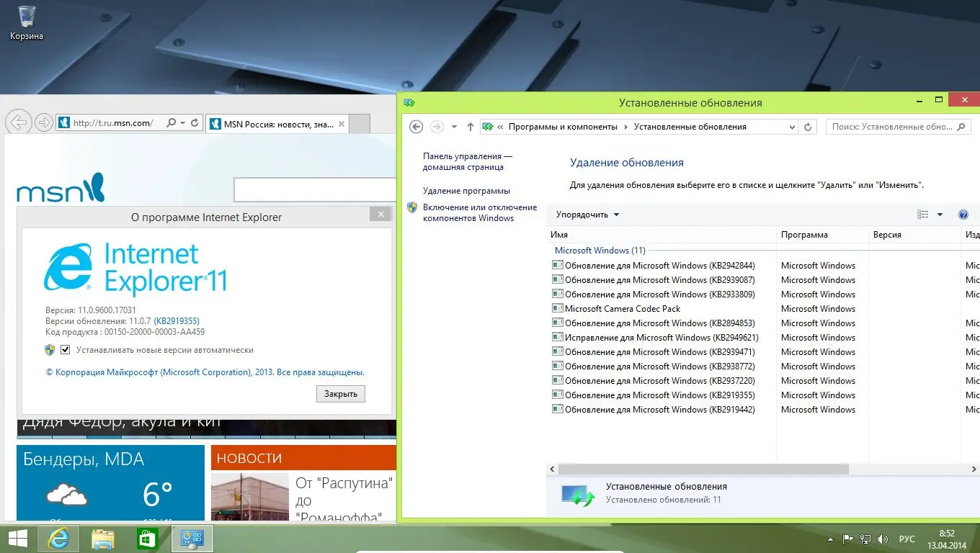Go forward in the Установленные обновления window
The width and height of the screenshot is (980, 553).
click(x=436, y=127)
